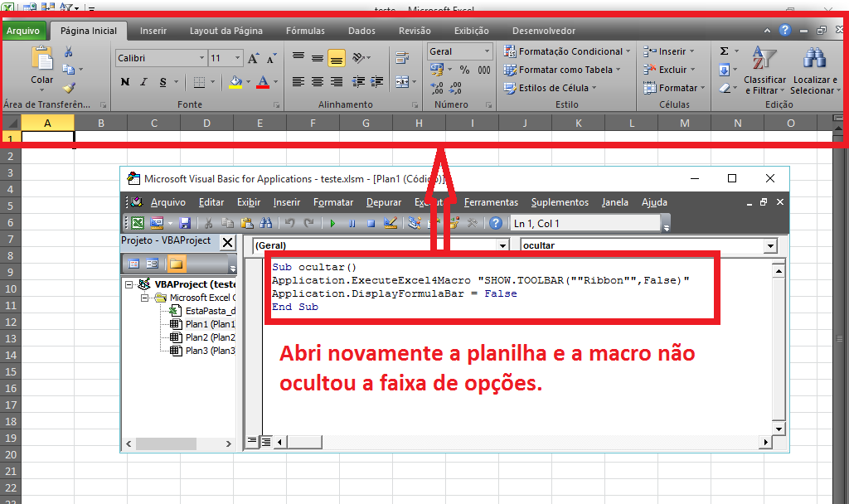Image resolution: width=849 pixels, height=504 pixels.
Task: Click the percent style icon
Action: tap(464, 70)
